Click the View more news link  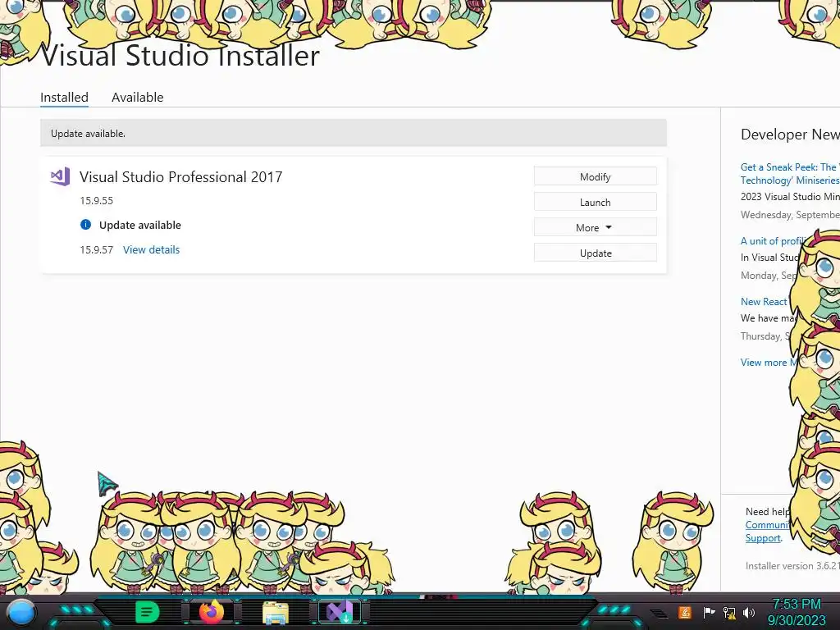pos(767,362)
